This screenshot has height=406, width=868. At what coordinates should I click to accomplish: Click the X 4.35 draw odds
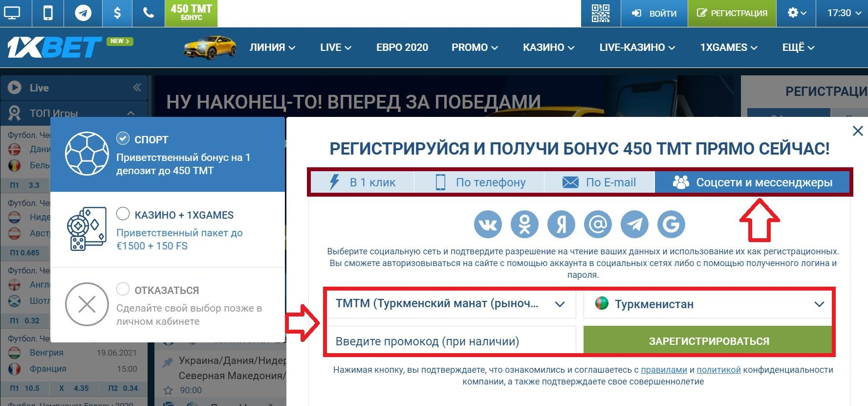pyautogui.click(x=74, y=388)
